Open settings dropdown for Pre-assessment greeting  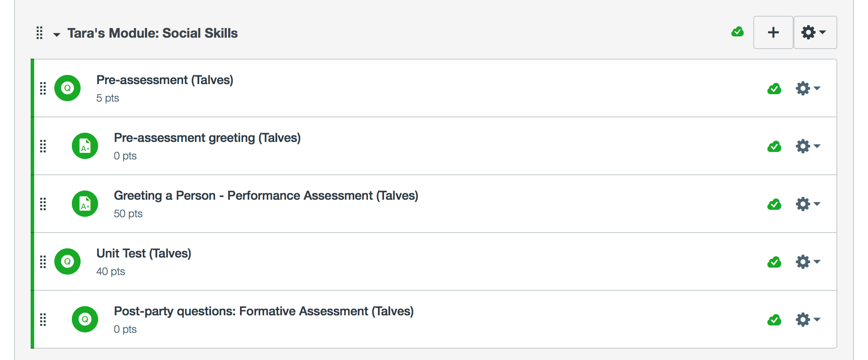[808, 146]
